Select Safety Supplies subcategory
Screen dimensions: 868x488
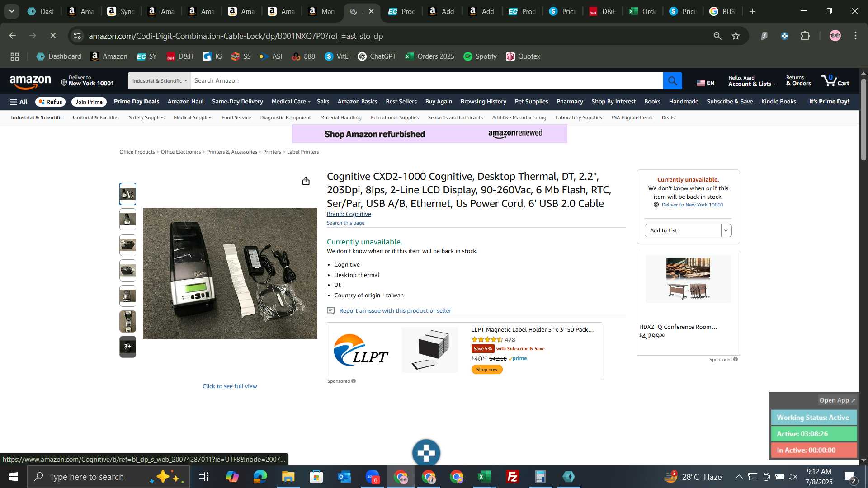(146, 117)
